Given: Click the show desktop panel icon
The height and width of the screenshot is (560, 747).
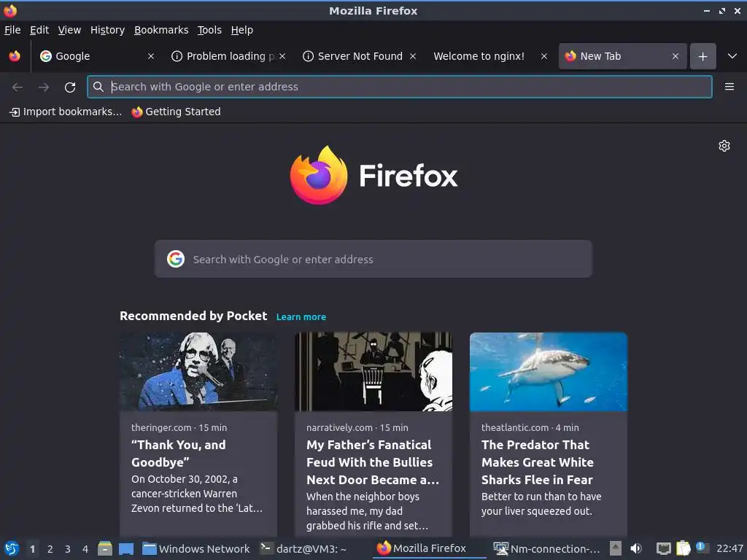Looking at the screenshot, I should tap(126, 548).
